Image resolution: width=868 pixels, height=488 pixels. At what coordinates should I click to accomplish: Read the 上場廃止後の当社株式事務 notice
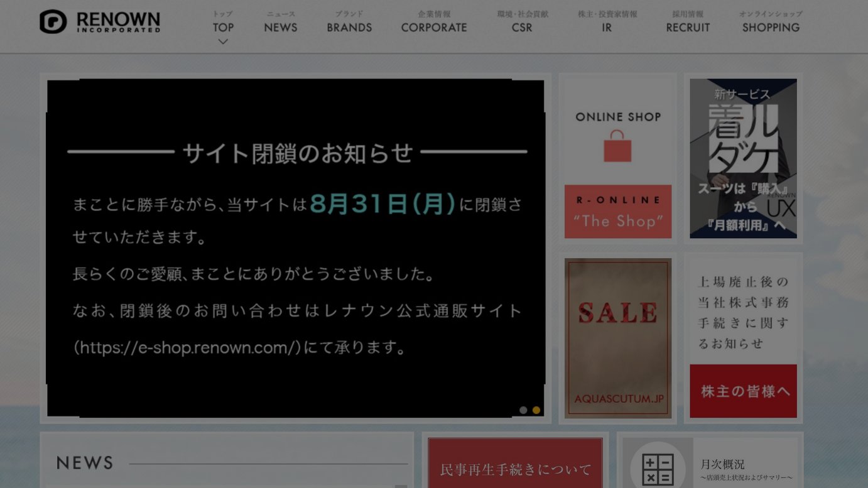pyautogui.click(x=743, y=312)
